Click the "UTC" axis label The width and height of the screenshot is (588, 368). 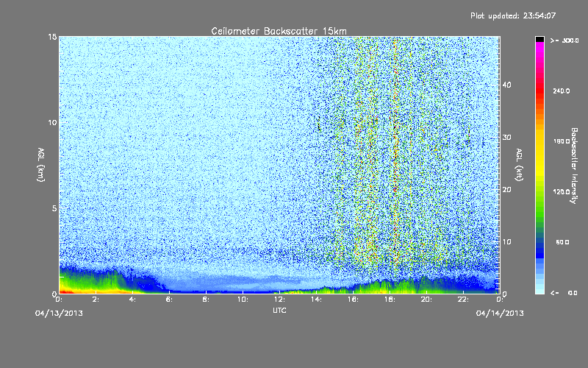(x=279, y=310)
